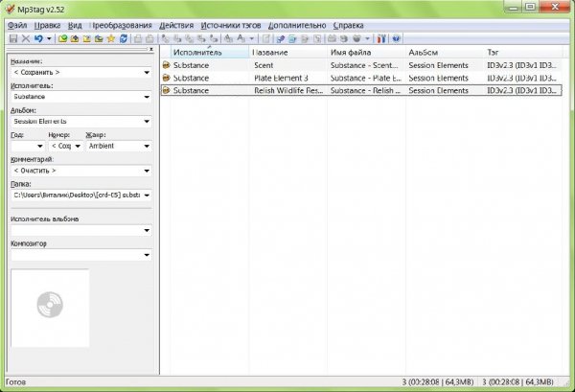
Task: Click the file name cell Substance - Plate E...
Action: pos(366,78)
